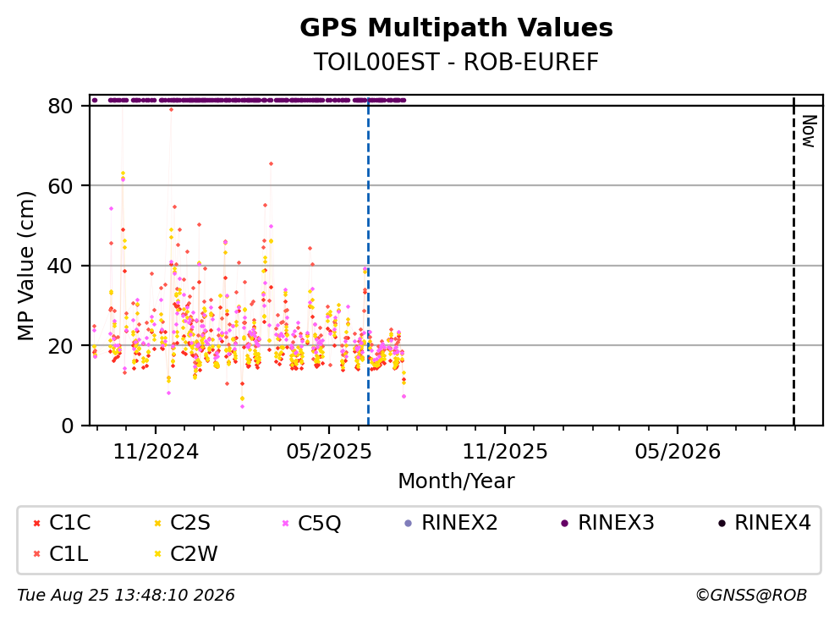Click the C1L legend marker
840x621 pixels.
36,554
